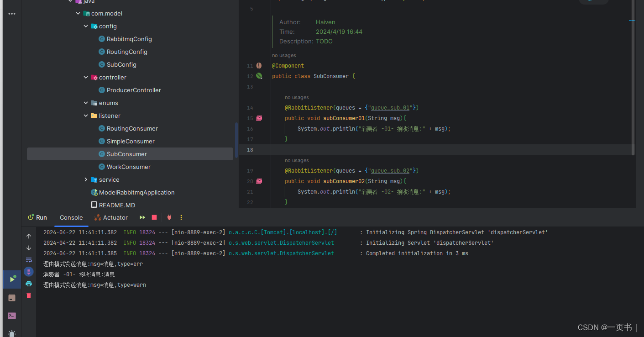Select ModelRabbitmqApplication in the project tree
Viewport: 644px width, 337px height.
coord(136,193)
